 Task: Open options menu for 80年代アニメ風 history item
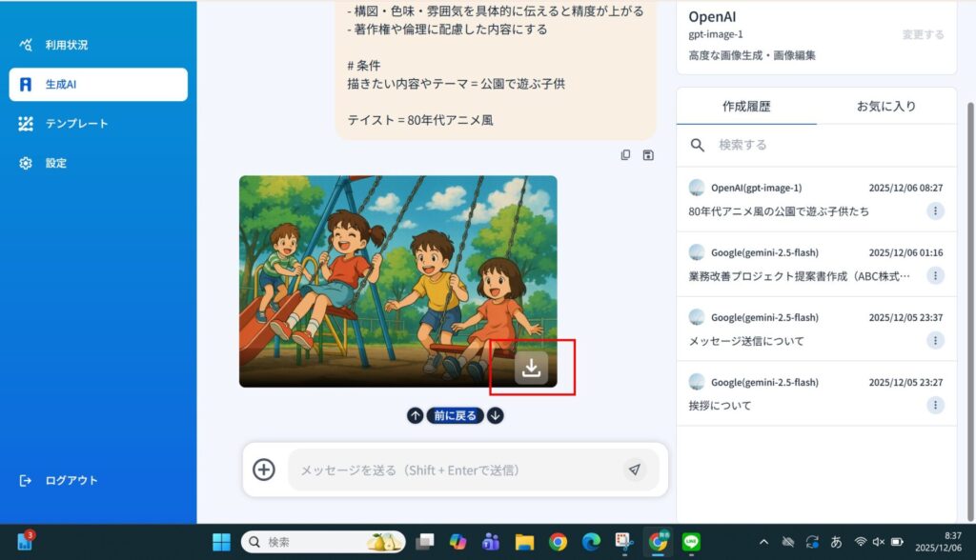point(935,211)
